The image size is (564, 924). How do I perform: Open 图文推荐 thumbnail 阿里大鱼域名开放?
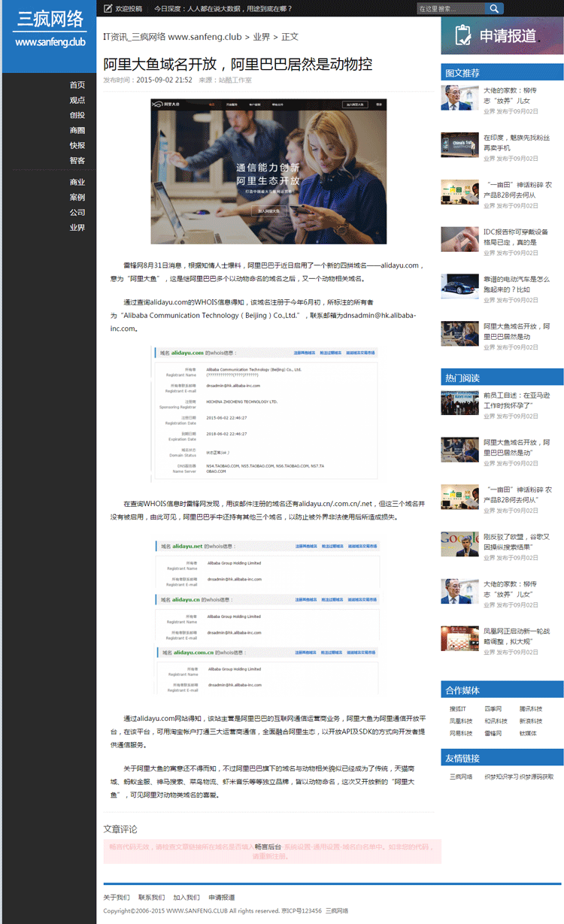coord(460,333)
